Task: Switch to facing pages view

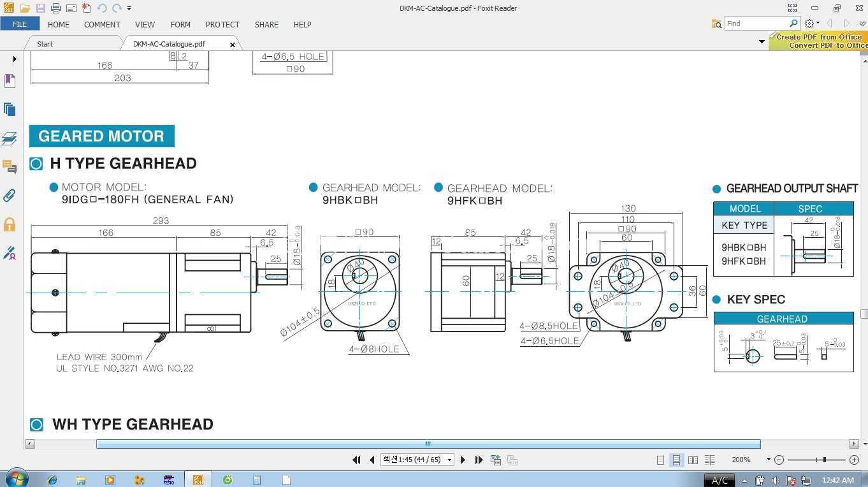Action: click(x=693, y=460)
